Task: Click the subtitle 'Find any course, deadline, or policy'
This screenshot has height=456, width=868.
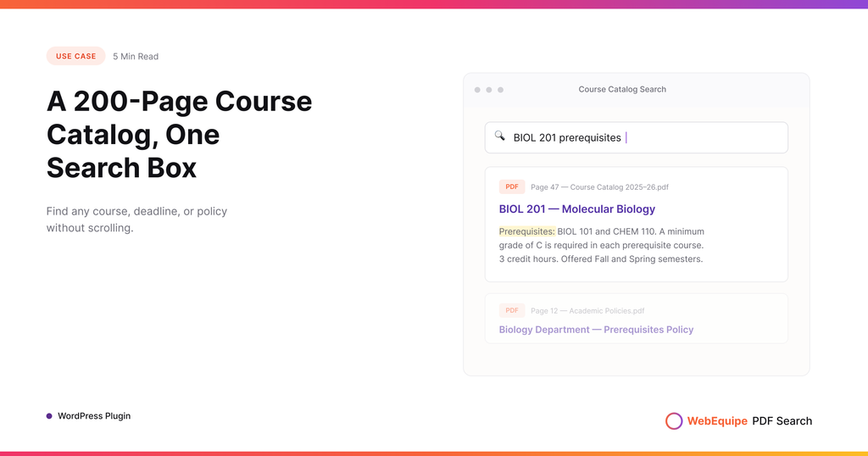Action: [136, 211]
